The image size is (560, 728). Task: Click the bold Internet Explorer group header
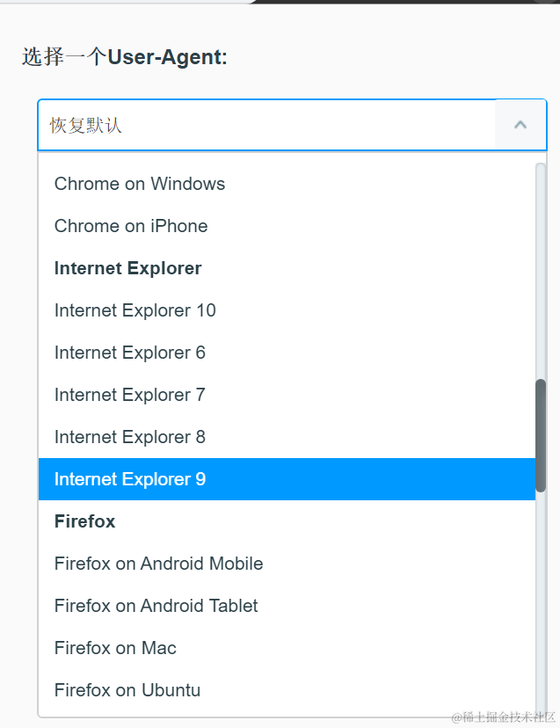click(127, 268)
